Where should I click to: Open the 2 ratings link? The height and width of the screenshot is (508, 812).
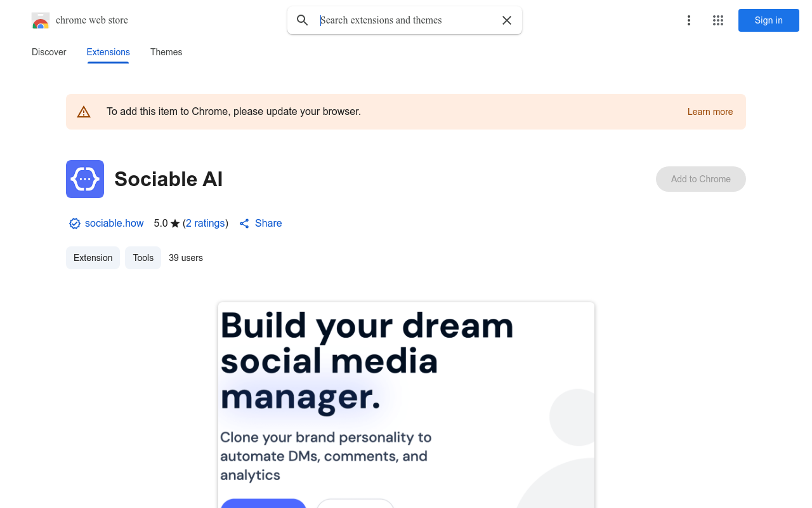206,224
